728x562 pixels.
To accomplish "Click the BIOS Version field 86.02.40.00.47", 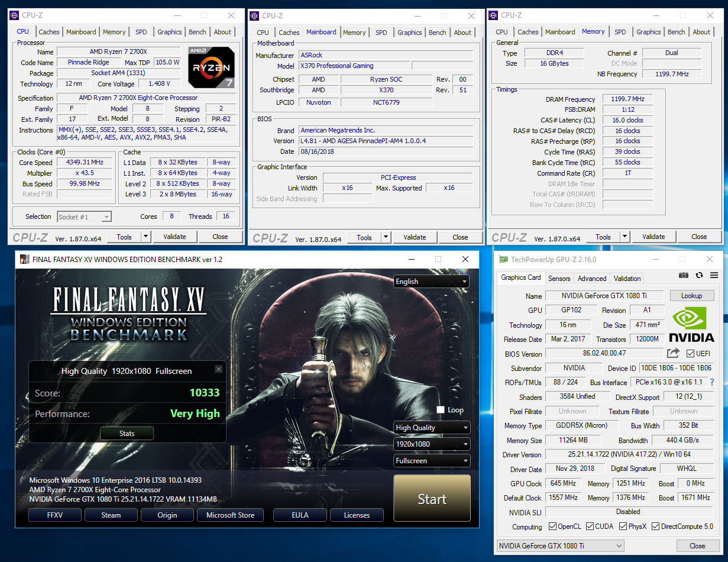I will point(604,353).
